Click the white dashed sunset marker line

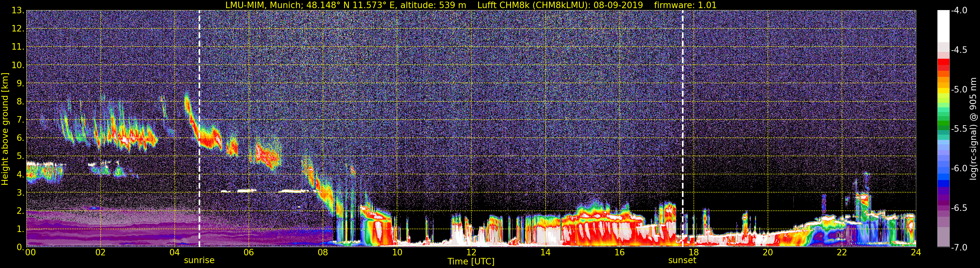click(683, 129)
